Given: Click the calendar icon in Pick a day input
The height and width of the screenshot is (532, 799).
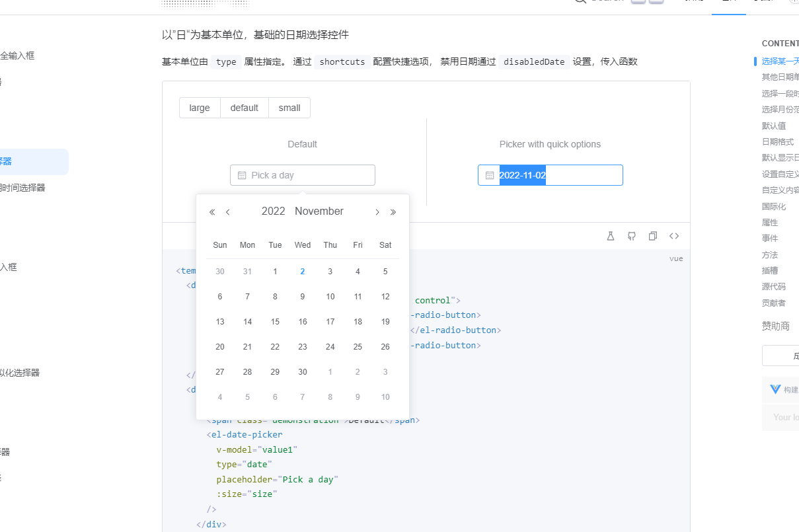Looking at the screenshot, I should tap(242, 174).
